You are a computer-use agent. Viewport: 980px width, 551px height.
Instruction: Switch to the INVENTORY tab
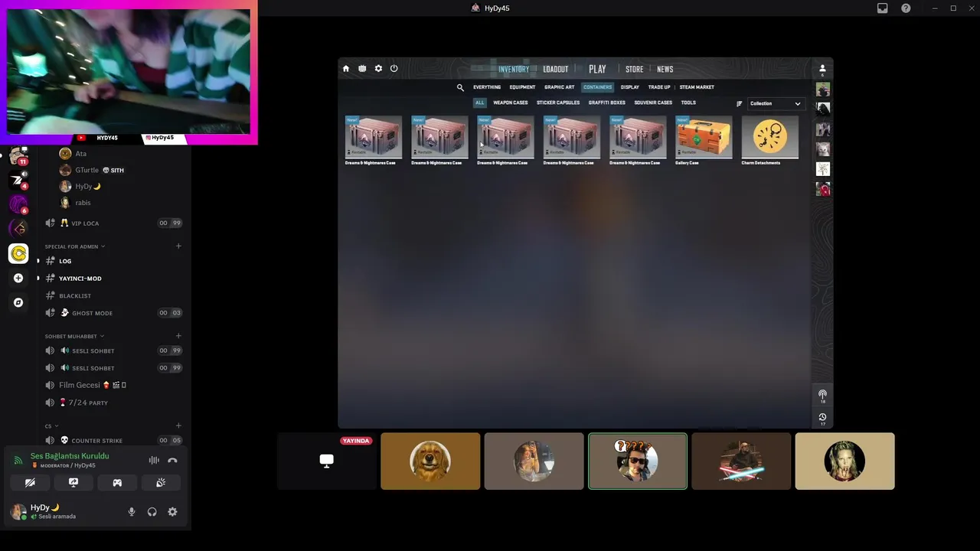[x=513, y=69]
